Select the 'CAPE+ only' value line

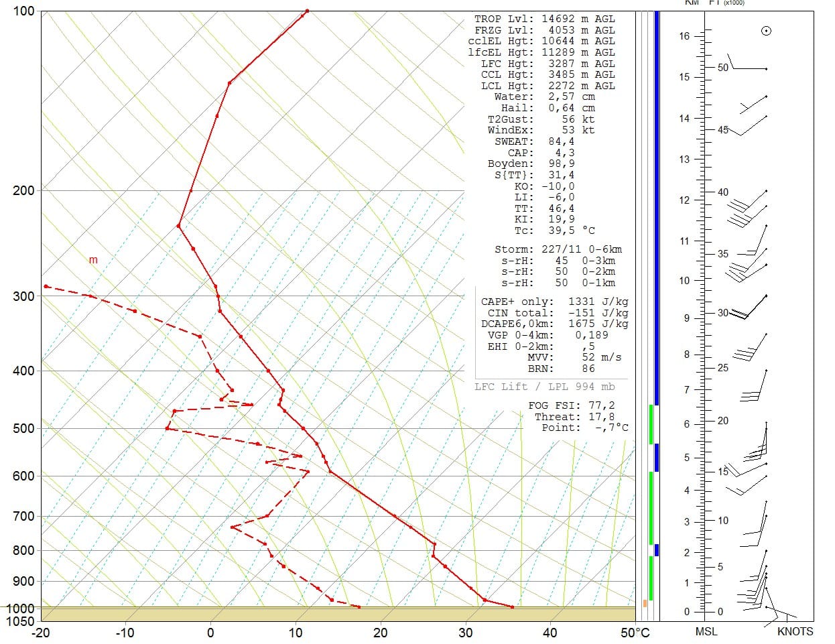[x=554, y=302]
